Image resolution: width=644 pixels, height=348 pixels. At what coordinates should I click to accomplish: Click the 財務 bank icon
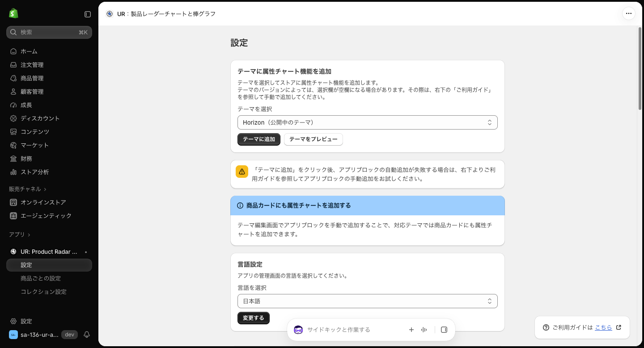coord(13,159)
